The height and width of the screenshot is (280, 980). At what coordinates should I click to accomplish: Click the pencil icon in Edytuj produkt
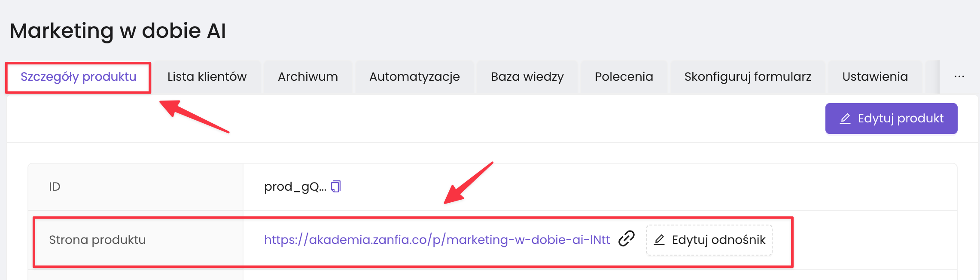(x=845, y=119)
